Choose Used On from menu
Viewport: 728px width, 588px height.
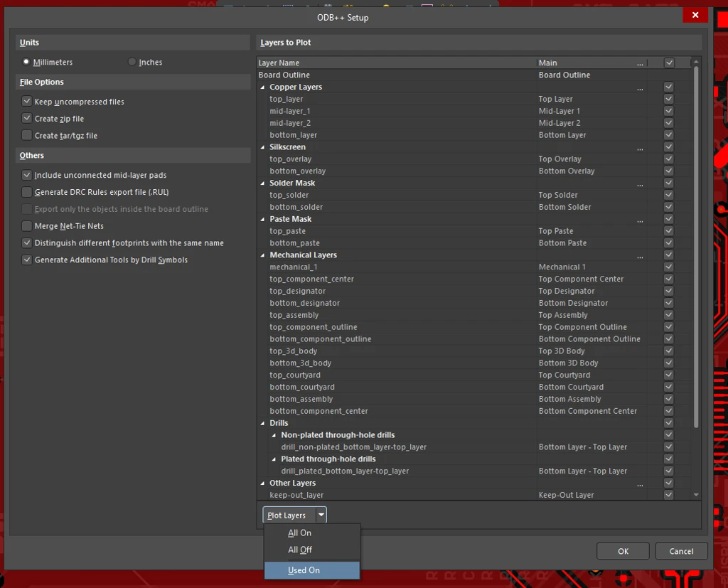pos(312,570)
